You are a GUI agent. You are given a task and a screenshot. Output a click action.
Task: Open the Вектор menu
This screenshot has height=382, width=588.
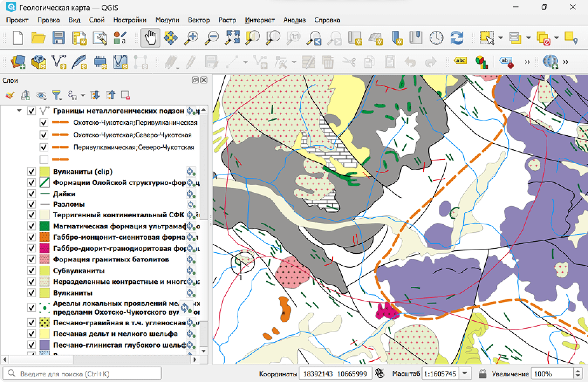[199, 20]
